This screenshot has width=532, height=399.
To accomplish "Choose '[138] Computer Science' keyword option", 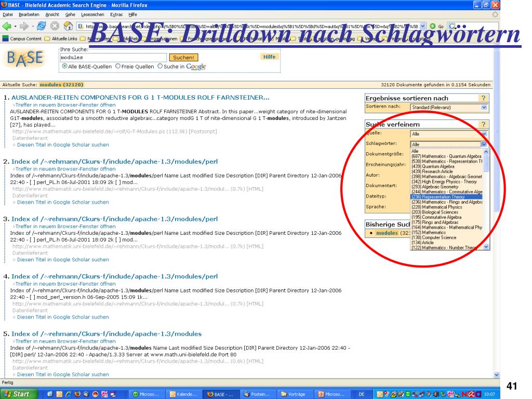I will point(446,237).
